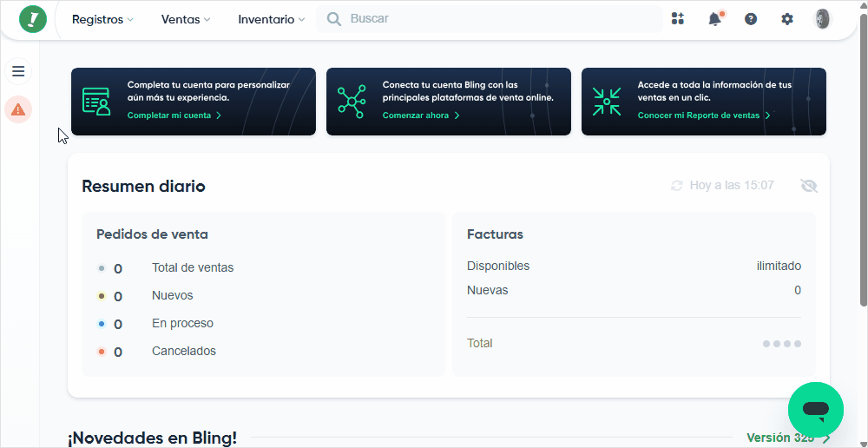Click the ilimitado value
Viewport: 868px width, 448px height.
click(779, 266)
